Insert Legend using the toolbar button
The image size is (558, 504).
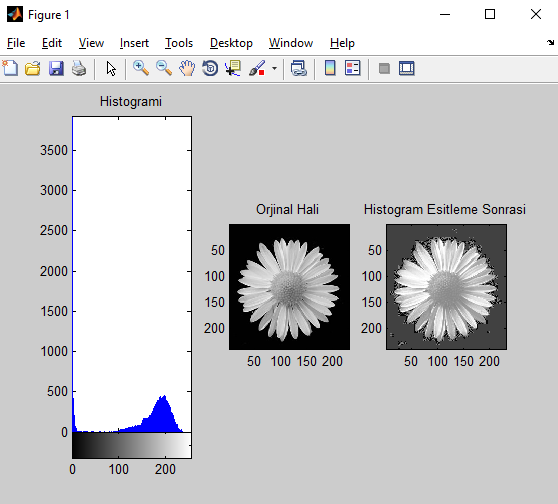pyautogui.click(x=353, y=68)
